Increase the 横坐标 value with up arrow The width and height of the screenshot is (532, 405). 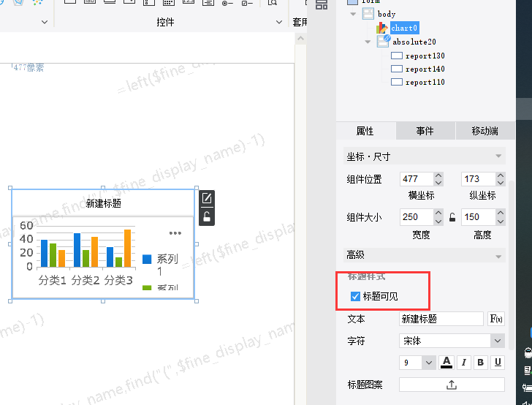coord(438,175)
